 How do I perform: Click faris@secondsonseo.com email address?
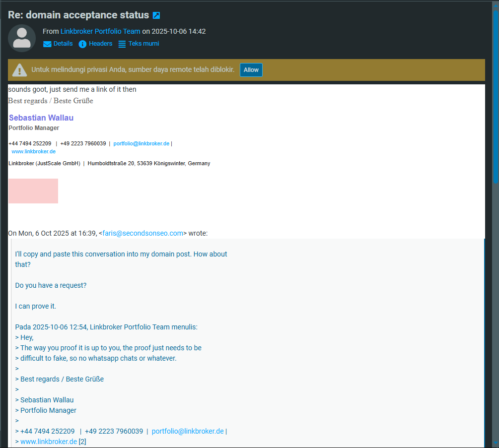click(143, 233)
